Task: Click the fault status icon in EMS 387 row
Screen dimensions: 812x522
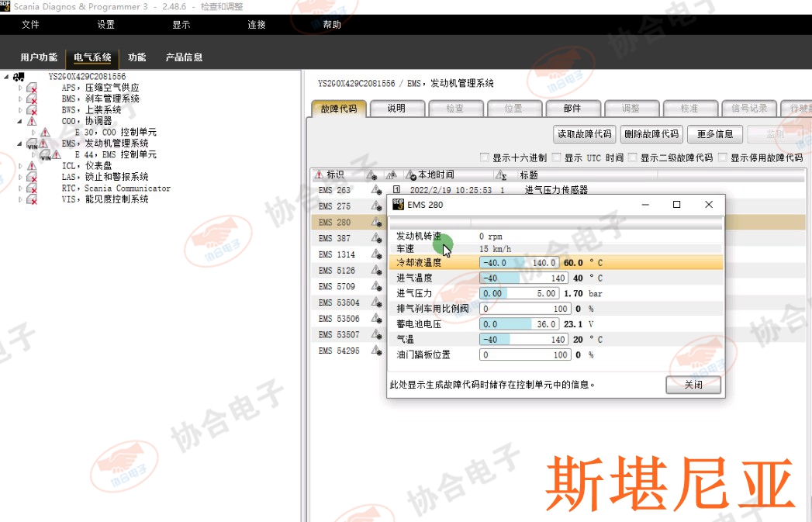Action: tap(376, 239)
